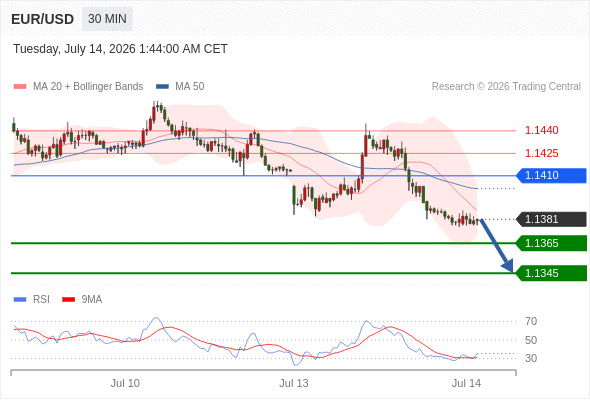Click the 1.1425 resistance price label
Screen dimensions: 590x400
[x=541, y=154]
